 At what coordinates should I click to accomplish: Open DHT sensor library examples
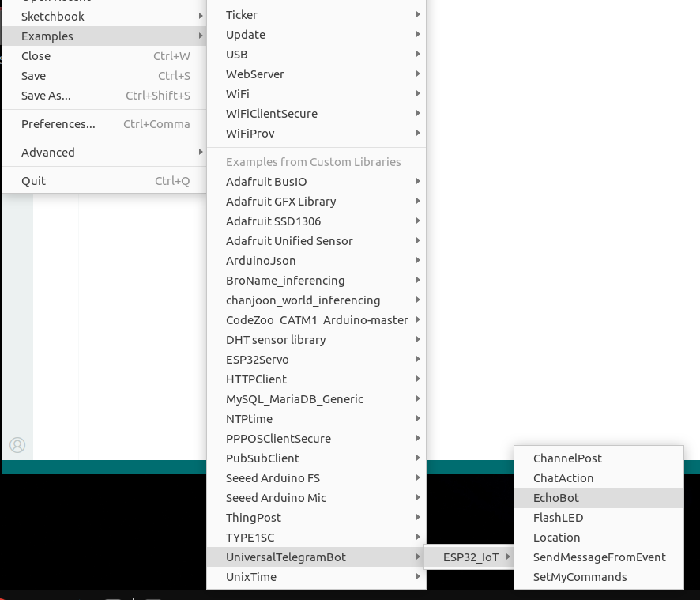317,340
